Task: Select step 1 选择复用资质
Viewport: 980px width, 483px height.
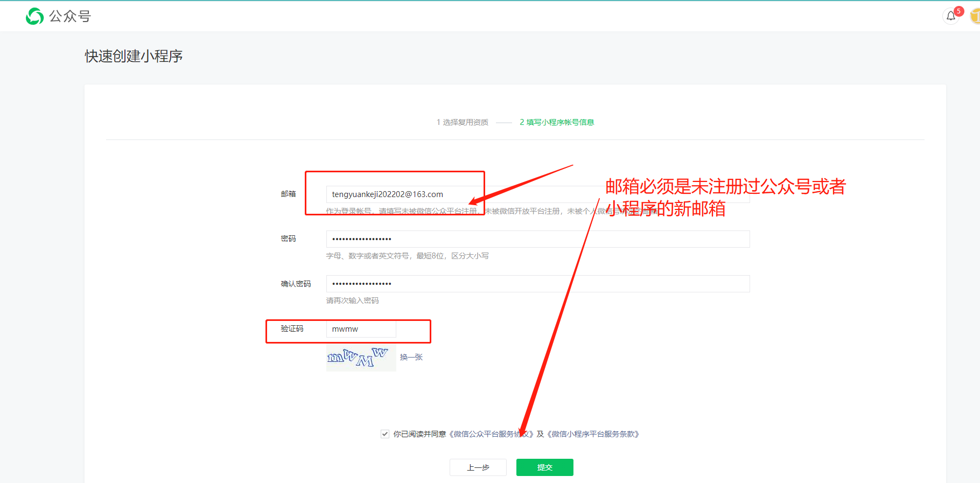Action: (x=463, y=122)
